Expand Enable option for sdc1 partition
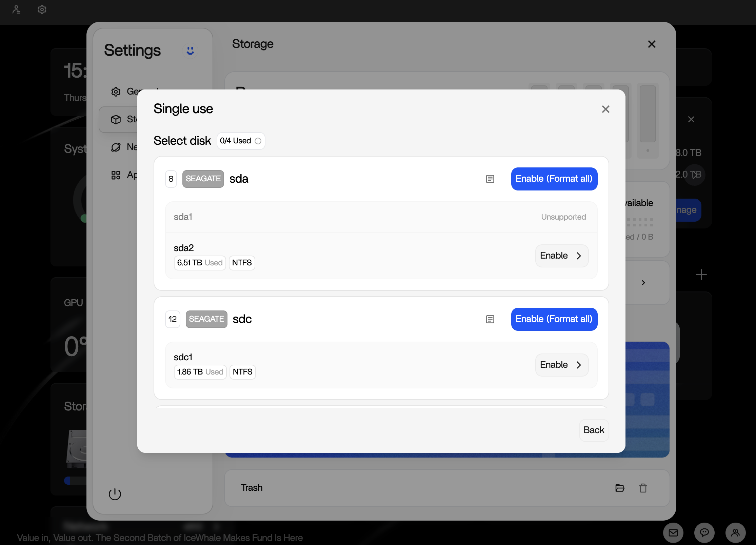The width and height of the screenshot is (756, 545). pos(562,365)
